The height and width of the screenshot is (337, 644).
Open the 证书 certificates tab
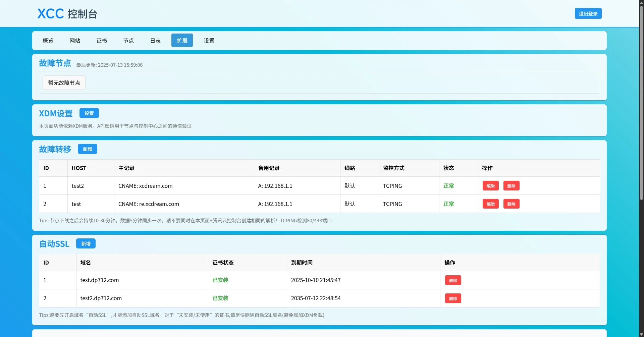pyautogui.click(x=102, y=41)
